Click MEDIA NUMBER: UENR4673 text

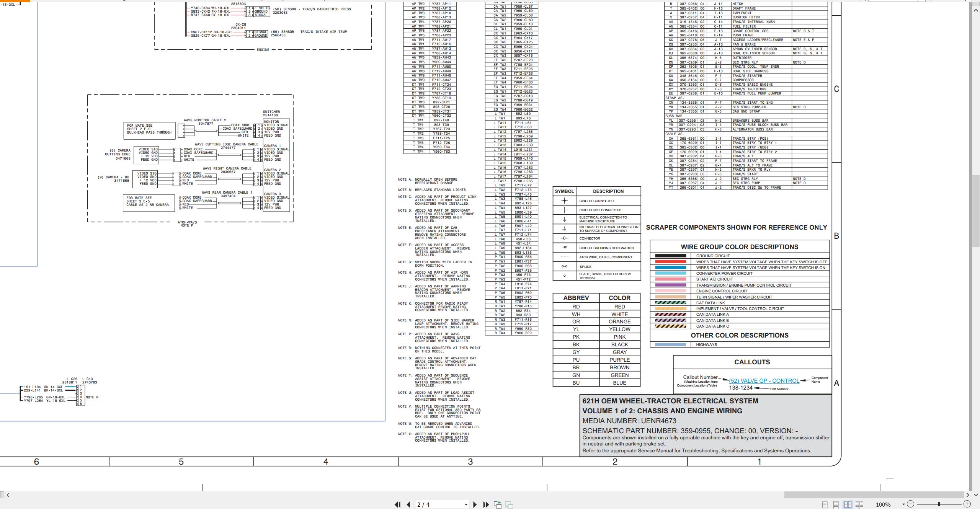(x=629, y=421)
